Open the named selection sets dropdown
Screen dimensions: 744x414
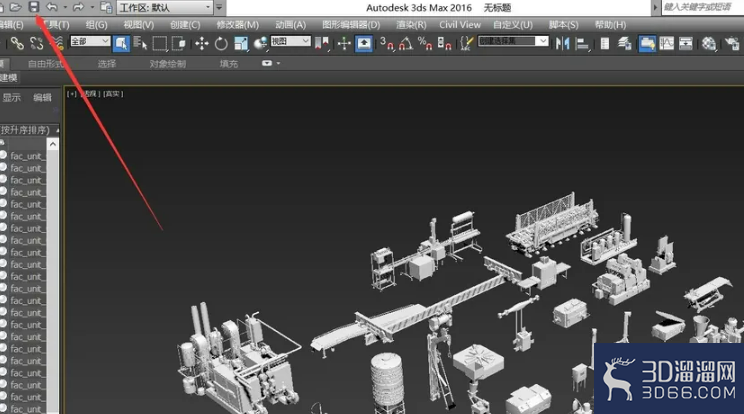(x=513, y=42)
